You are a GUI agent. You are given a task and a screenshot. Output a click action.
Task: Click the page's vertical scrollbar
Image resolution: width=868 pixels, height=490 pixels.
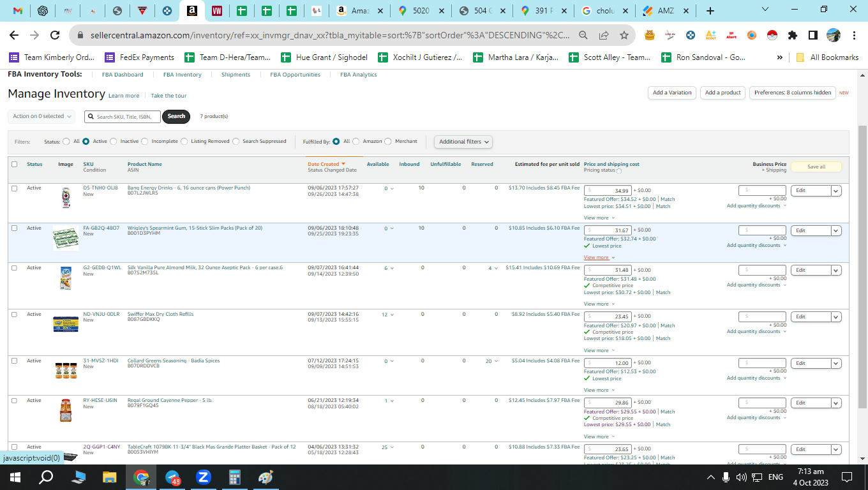click(862, 265)
